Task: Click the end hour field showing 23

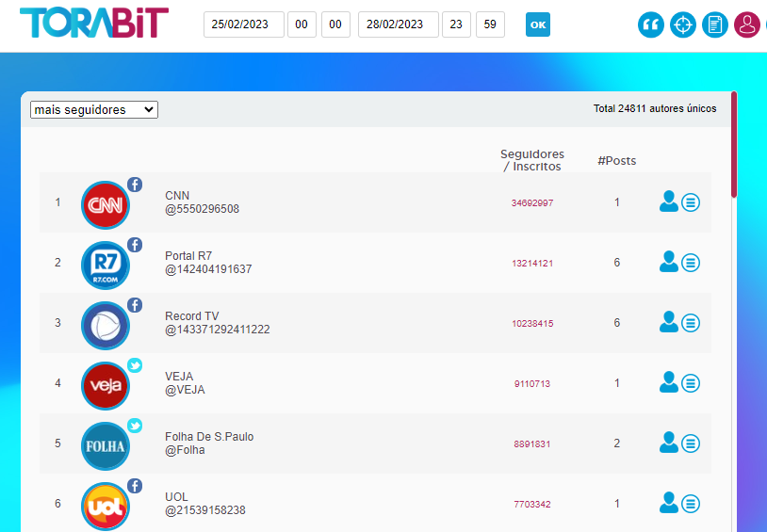Action: pos(456,24)
